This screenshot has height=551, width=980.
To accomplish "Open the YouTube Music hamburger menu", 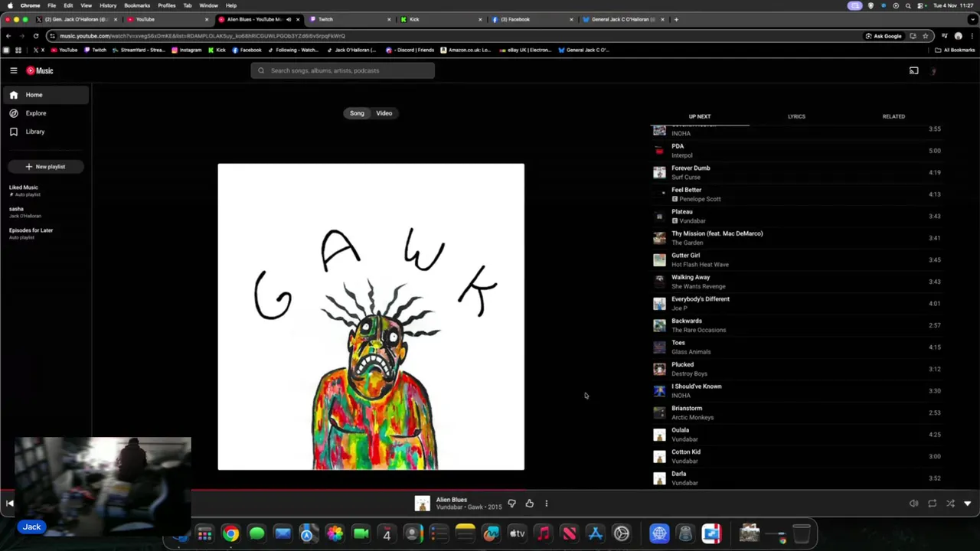I will coord(14,70).
